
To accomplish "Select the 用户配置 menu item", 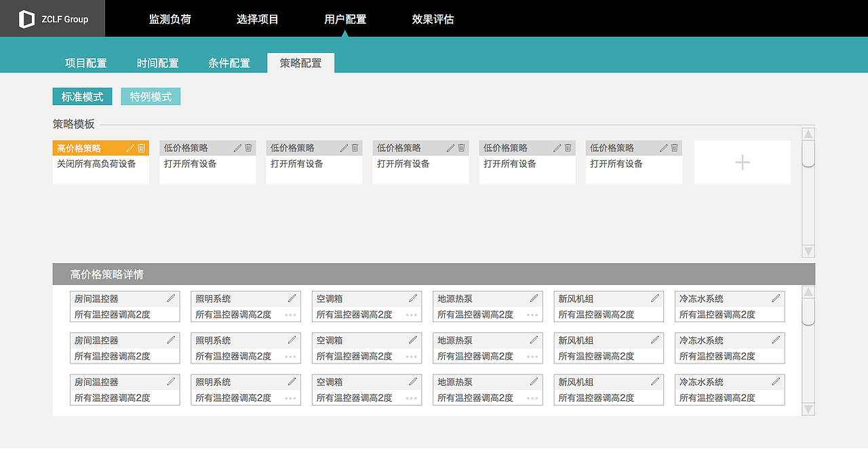I will tap(345, 19).
